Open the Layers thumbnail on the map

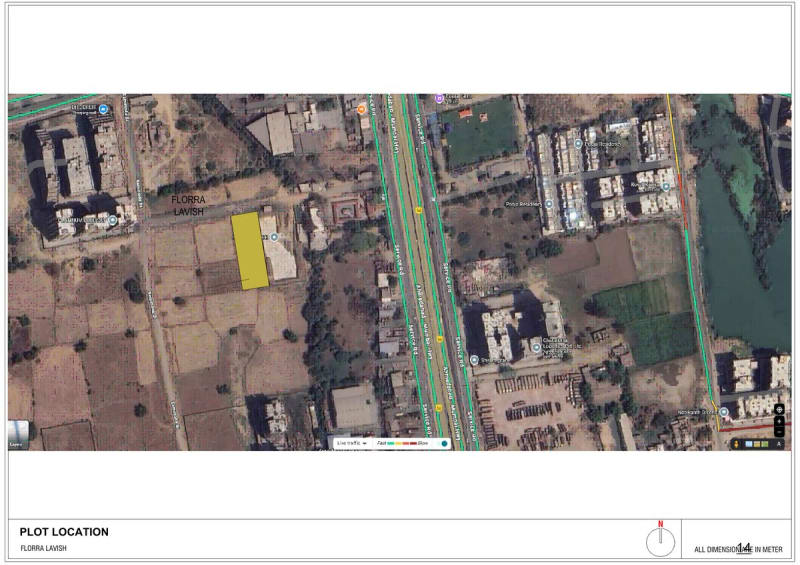(18, 434)
